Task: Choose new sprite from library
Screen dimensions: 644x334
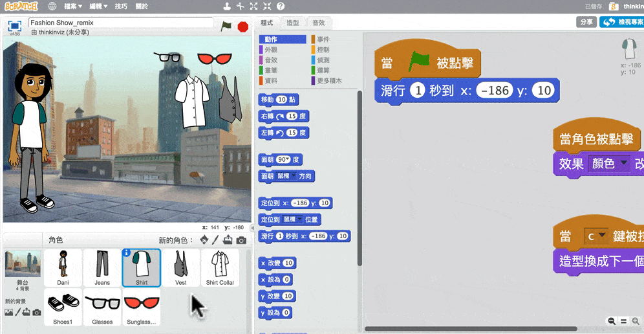Action: click(204, 239)
